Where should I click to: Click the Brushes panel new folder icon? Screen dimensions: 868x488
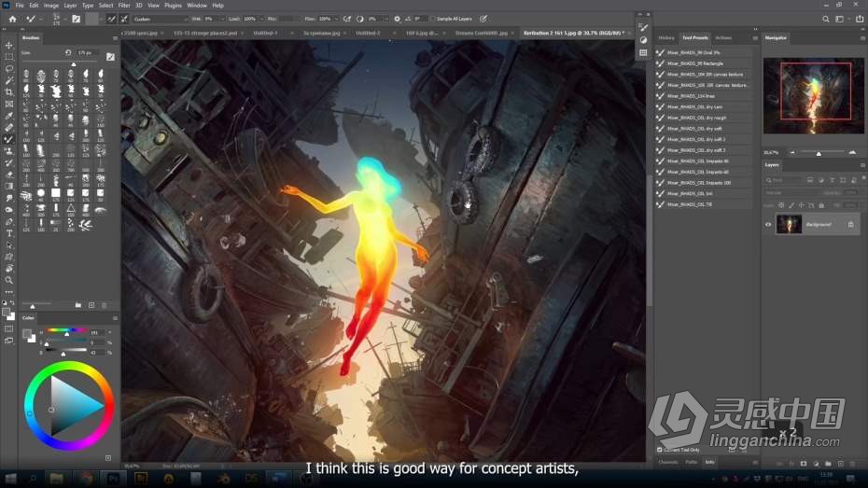[x=78, y=305]
